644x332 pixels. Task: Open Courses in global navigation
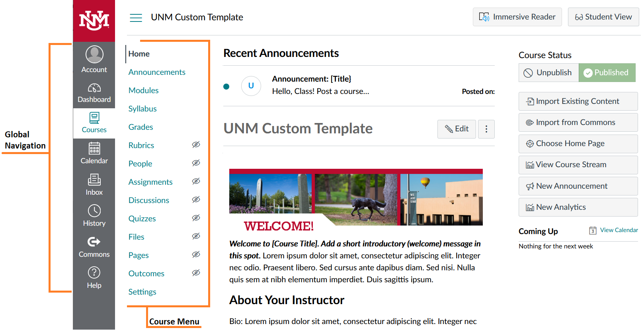click(94, 123)
